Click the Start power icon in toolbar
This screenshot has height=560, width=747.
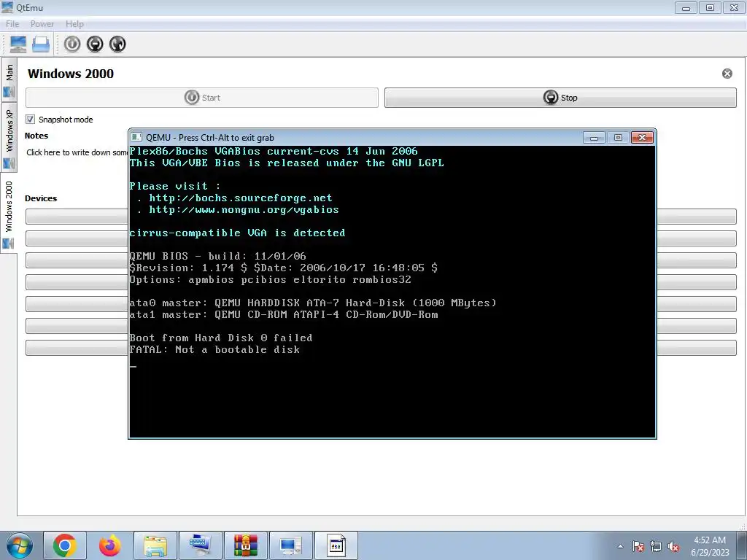click(72, 44)
